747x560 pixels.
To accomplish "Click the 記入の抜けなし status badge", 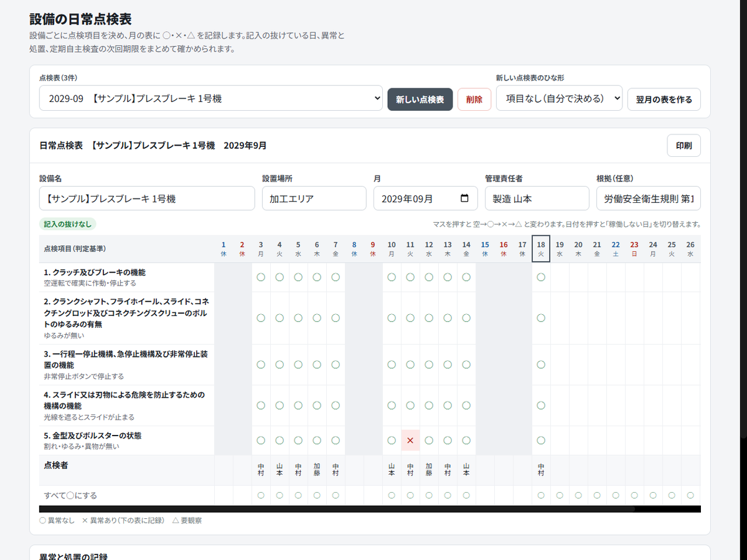I will (x=68, y=224).
